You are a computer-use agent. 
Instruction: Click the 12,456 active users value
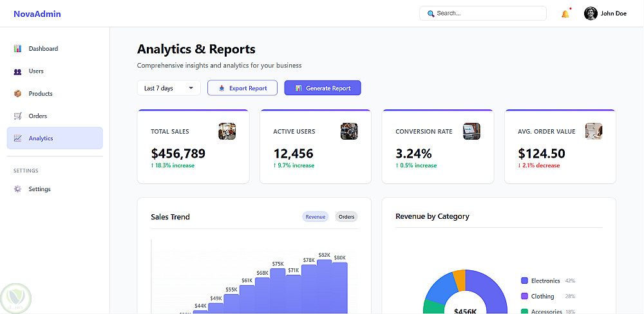tap(293, 153)
